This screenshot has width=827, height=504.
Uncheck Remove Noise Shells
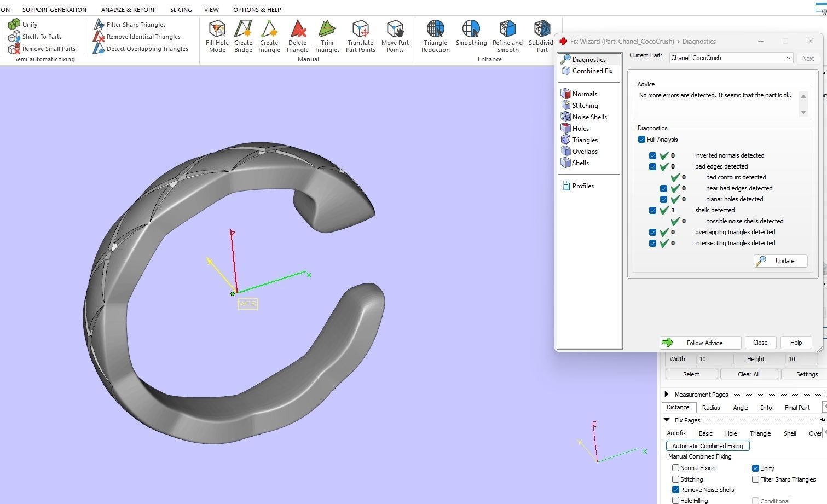click(x=675, y=490)
